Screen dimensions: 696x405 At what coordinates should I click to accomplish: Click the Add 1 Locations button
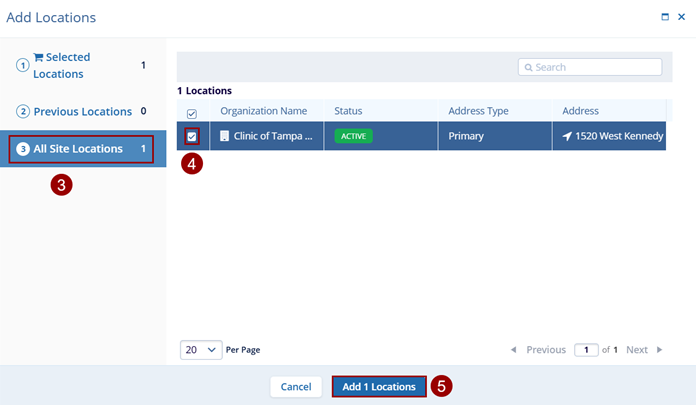379,386
